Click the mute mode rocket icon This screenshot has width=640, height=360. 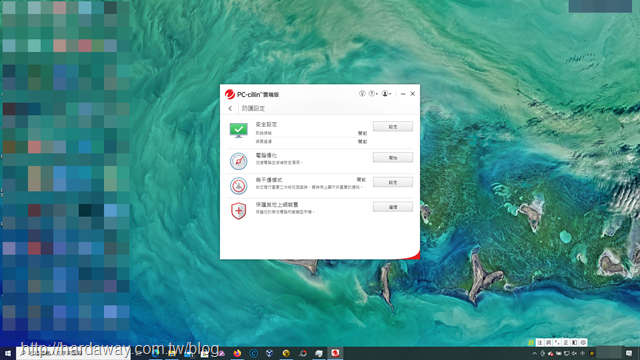[238, 186]
